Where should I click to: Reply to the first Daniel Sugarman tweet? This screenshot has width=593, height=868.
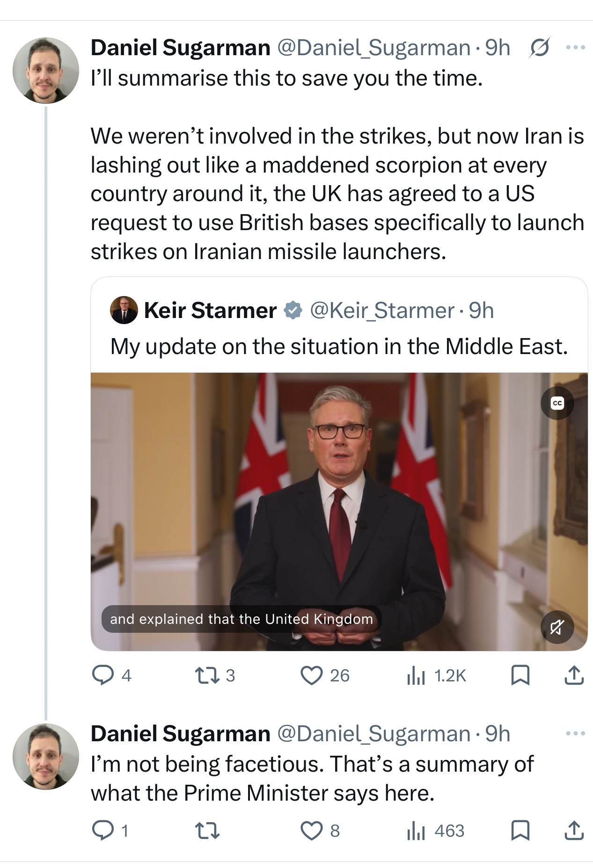pyautogui.click(x=102, y=675)
